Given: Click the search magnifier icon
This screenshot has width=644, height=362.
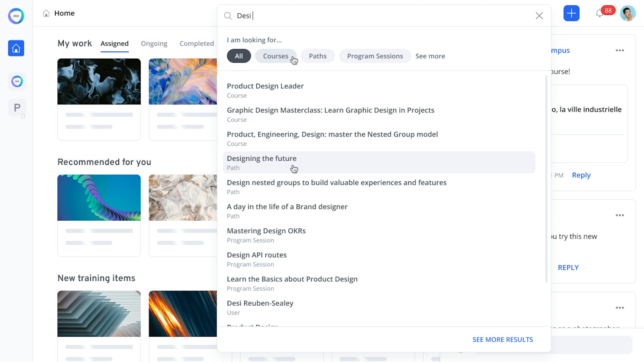Looking at the screenshot, I should click(x=228, y=16).
